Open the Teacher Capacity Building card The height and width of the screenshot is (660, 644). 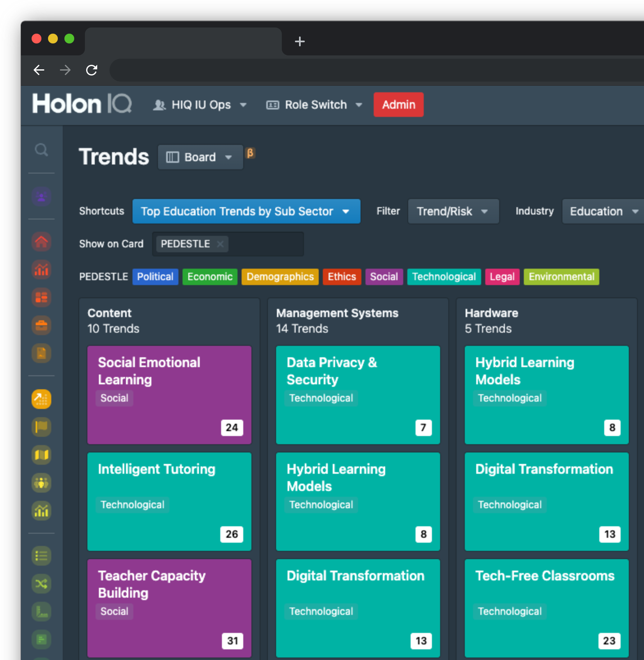[169, 608]
